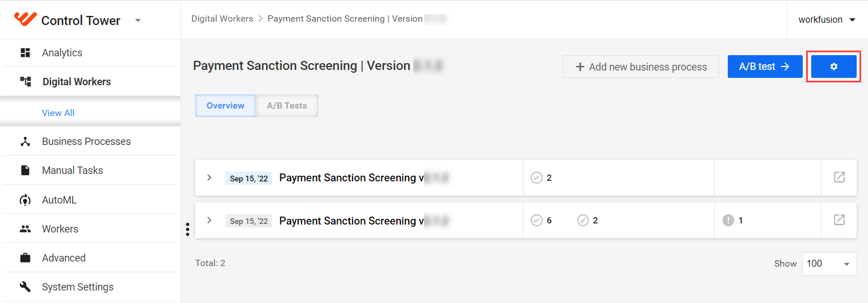Open first process row in new window
The height and width of the screenshot is (303, 868).
[839, 177]
